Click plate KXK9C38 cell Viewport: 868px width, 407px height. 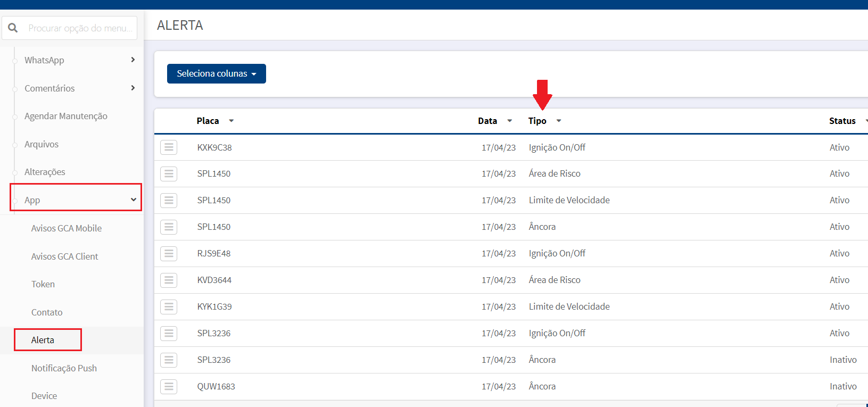click(214, 147)
